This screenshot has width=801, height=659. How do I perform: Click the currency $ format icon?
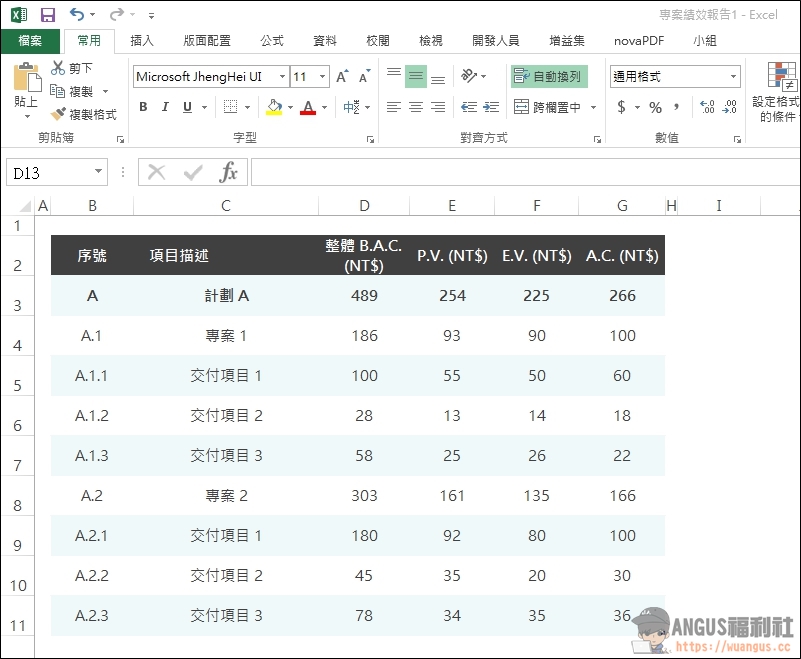pyautogui.click(x=622, y=107)
